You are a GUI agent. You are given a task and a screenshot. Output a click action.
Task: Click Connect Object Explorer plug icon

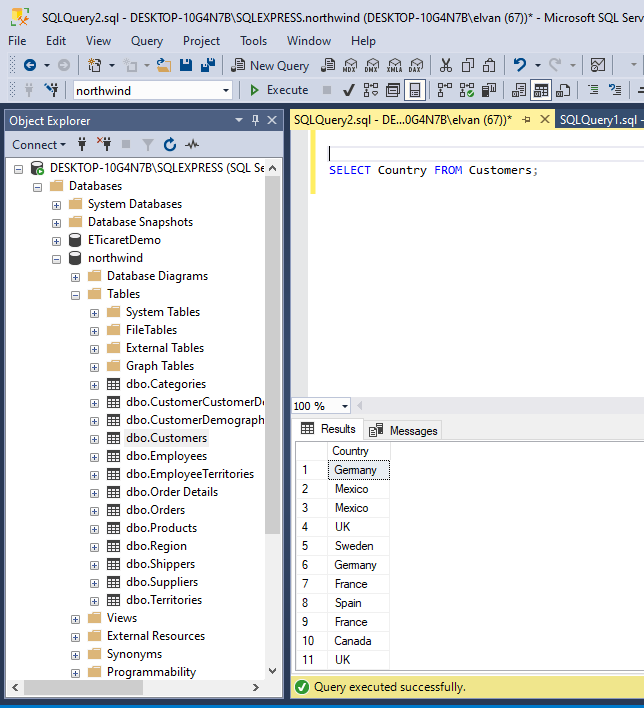[x=82, y=144]
